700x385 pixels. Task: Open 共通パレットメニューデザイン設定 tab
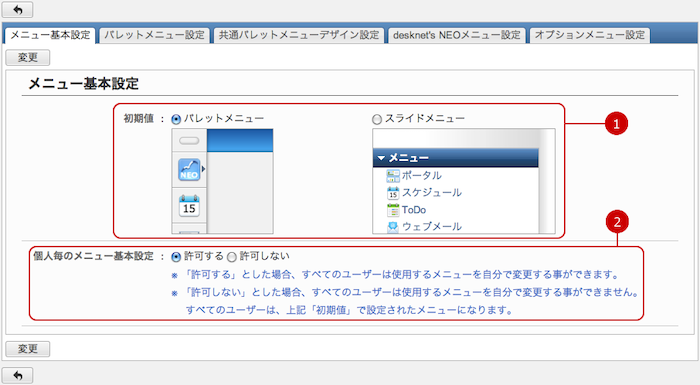pyautogui.click(x=299, y=35)
